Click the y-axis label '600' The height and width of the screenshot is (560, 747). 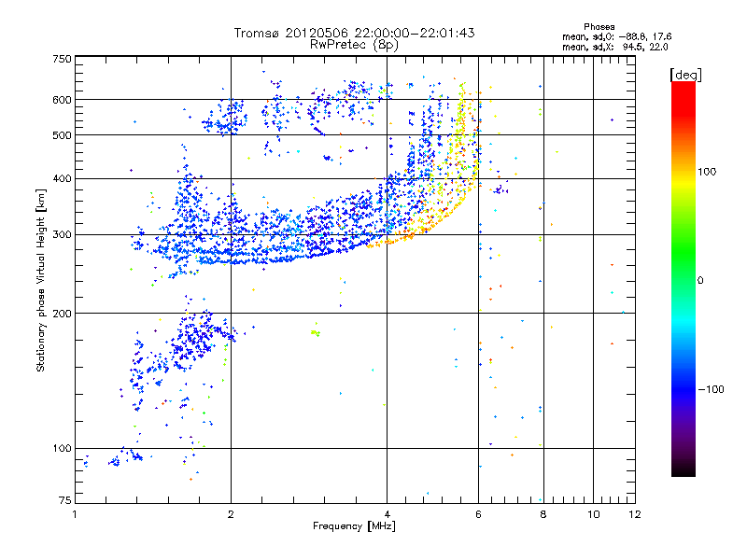(62, 100)
